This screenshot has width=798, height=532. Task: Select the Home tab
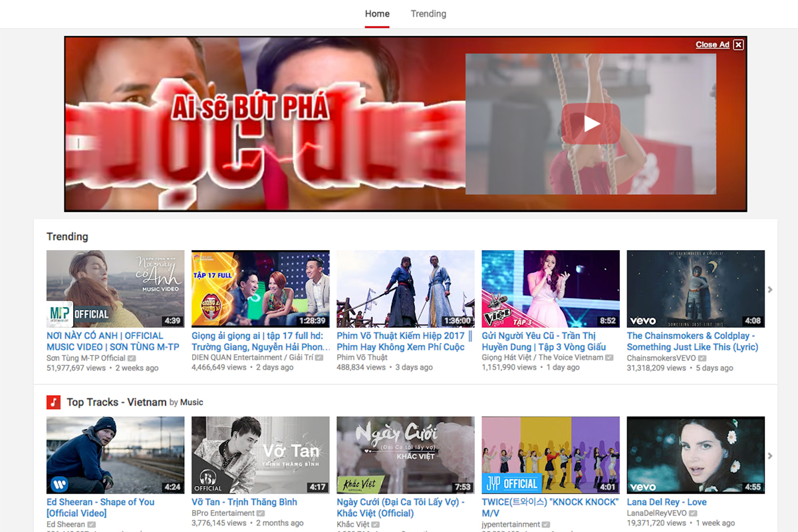[377, 13]
